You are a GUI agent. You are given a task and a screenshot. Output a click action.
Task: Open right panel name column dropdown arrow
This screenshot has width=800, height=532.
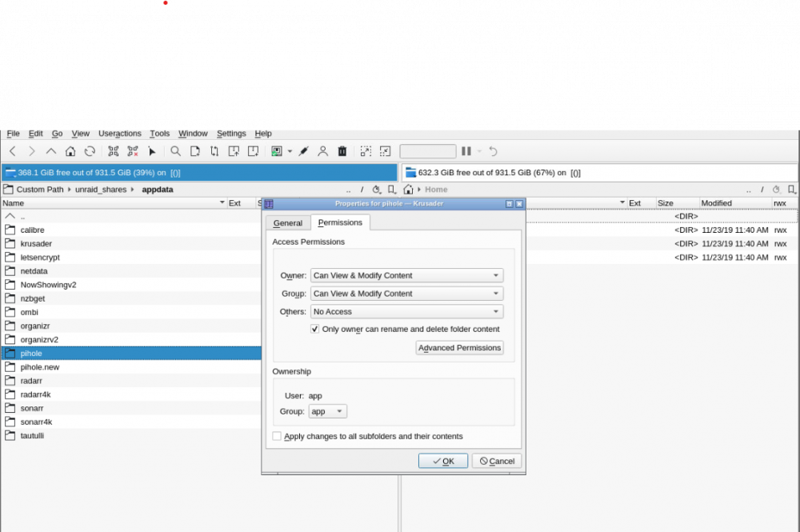[x=622, y=202]
